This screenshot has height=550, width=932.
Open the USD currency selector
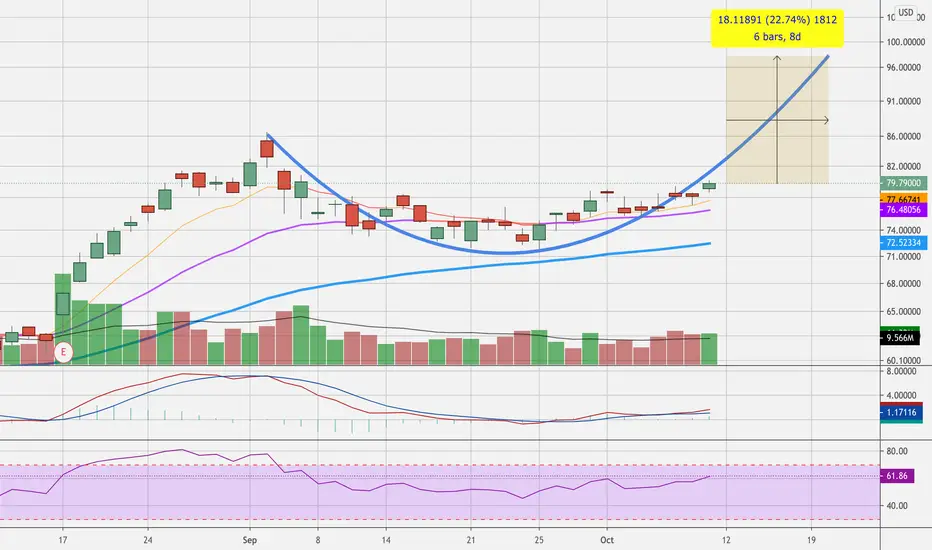pyautogui.click(x=905, y=12)
